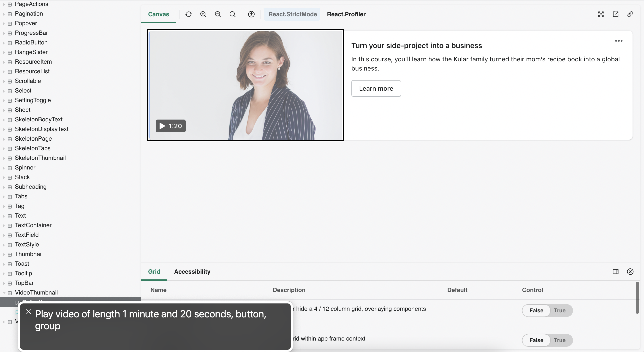Toggle React.StrictMode on toolbar
Image resolution: width=644 pixels, height=352 pixels.
pyautogui.click(x=293, y=14)
